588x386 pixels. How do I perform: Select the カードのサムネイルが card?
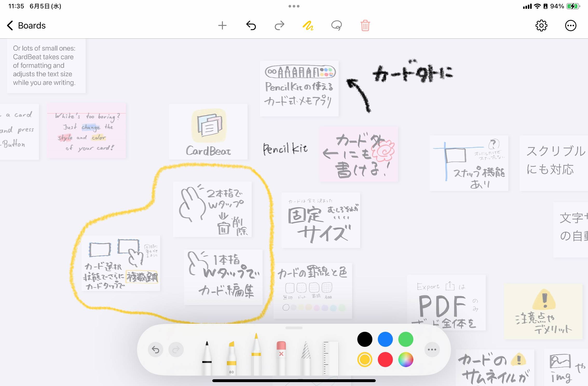495,368
